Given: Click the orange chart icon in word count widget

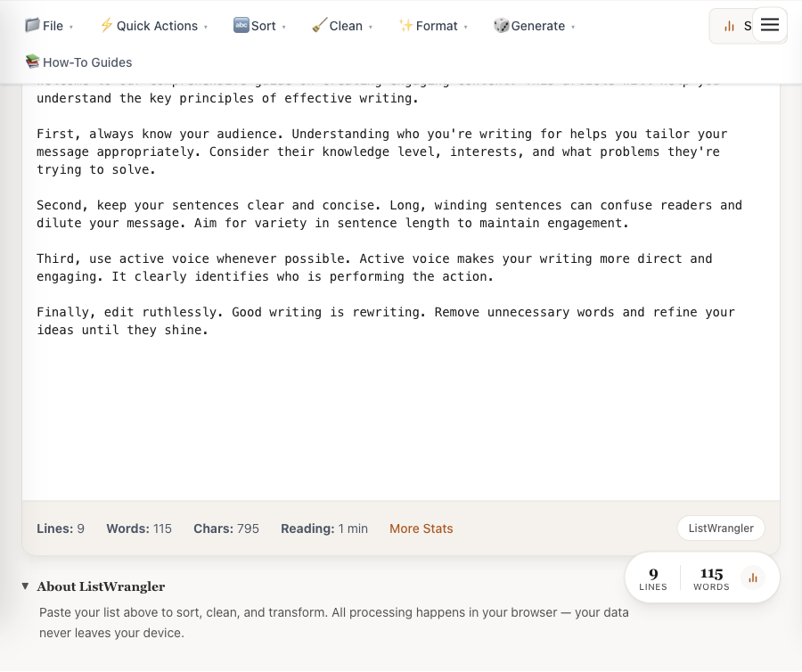Looking at the screenshot, I should 753,577.
